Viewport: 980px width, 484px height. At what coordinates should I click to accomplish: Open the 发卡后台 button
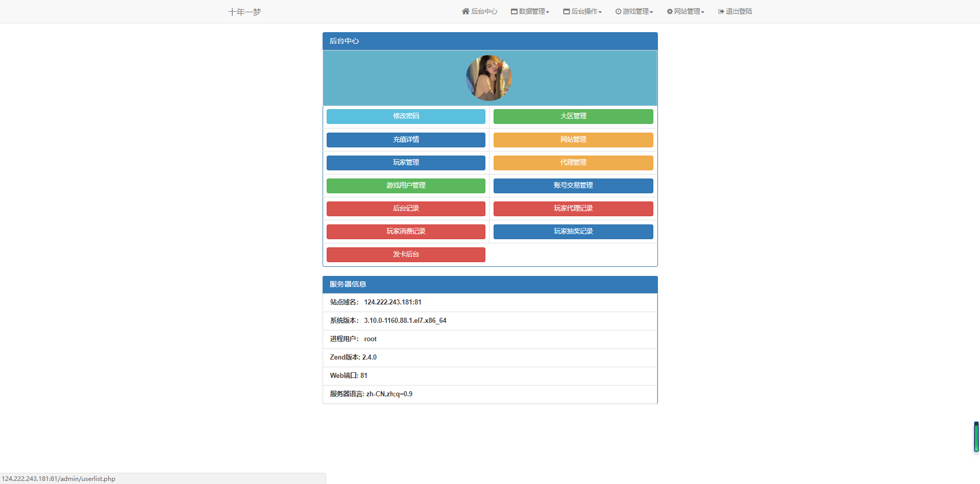point(406,254)
